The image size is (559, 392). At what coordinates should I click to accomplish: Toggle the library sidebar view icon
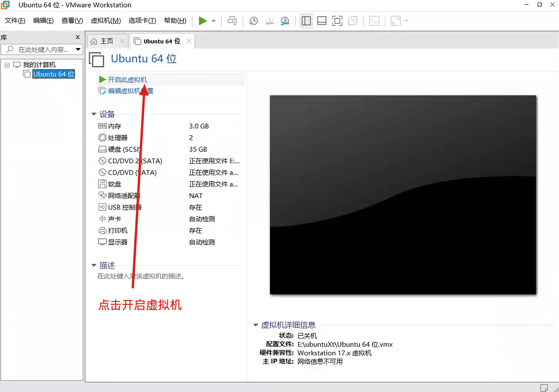[306, 21]
